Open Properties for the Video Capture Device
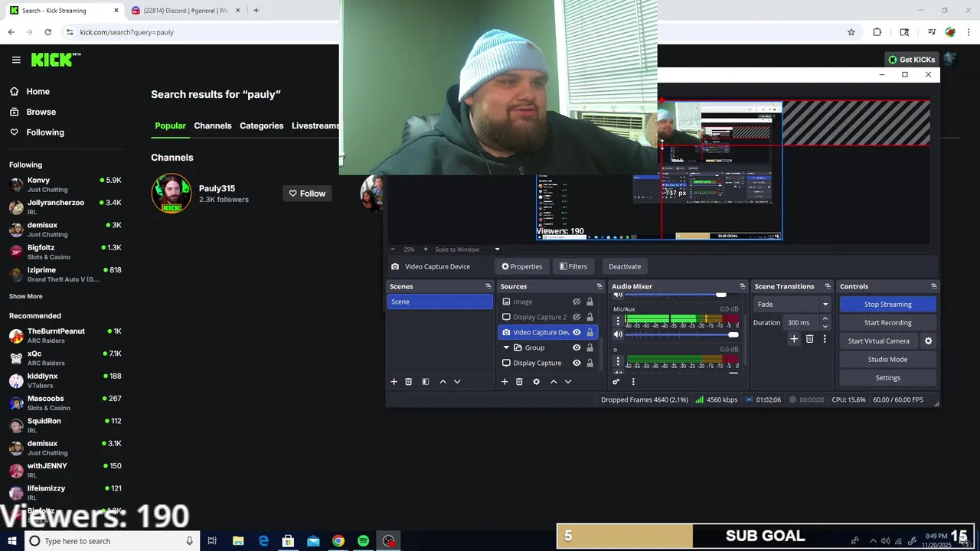 click(521, 266)
